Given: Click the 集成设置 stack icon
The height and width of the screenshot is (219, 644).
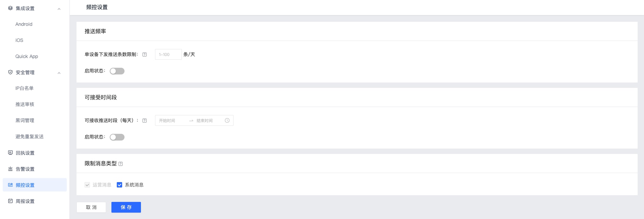Looking at the screenshot, I should click(10, 8).
